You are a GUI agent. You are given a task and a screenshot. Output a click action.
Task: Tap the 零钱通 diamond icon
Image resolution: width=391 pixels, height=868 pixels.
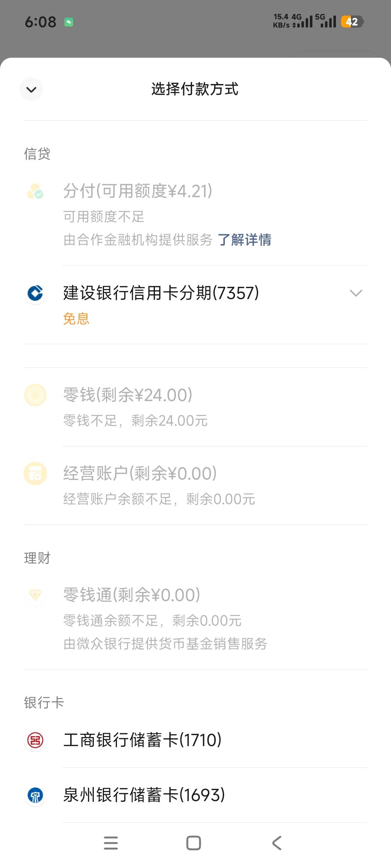(35, 595)
